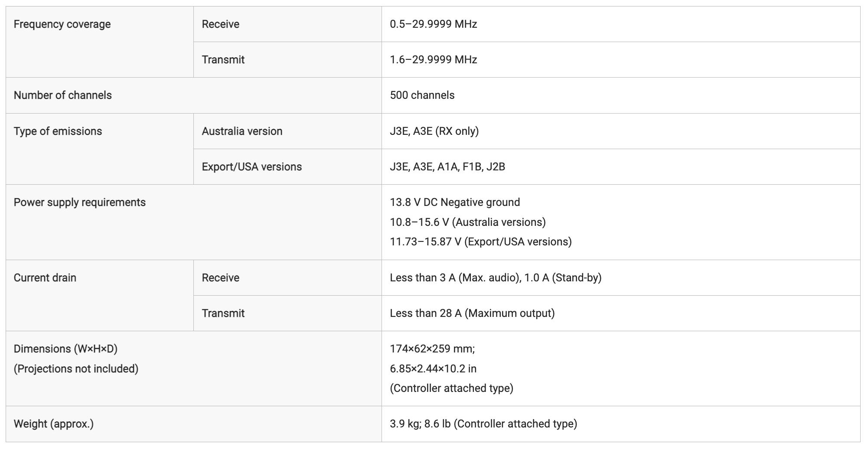Select the Less than 3 A receive value
The height and width of the screenshot is (450, 868).
tap(496, 278)
